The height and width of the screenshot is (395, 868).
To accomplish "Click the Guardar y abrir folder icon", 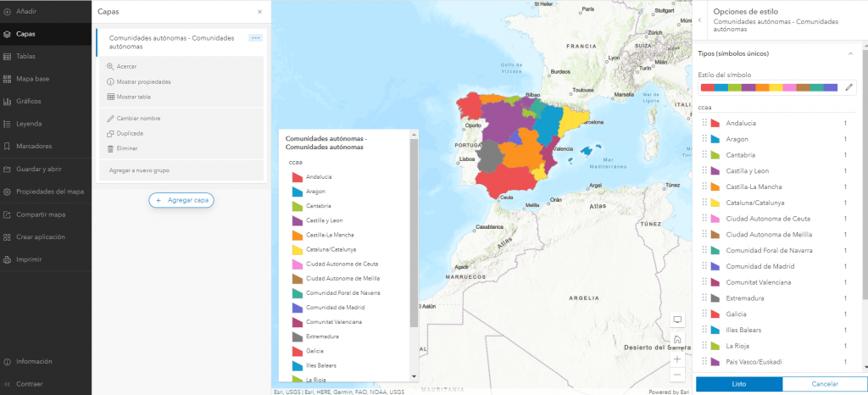I will point(7,170).
